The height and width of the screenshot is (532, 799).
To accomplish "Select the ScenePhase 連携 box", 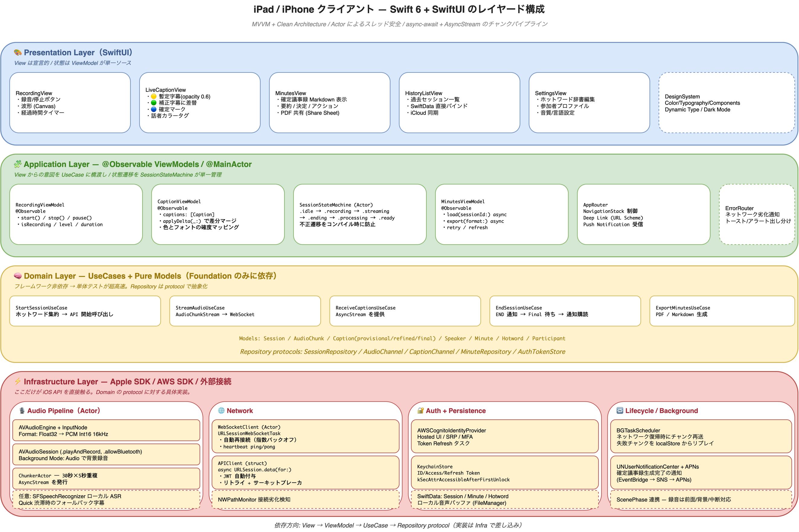I will [x=701, y=499].
